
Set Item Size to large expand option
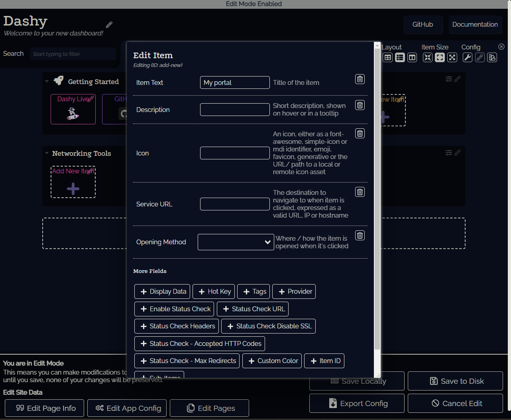452,57
